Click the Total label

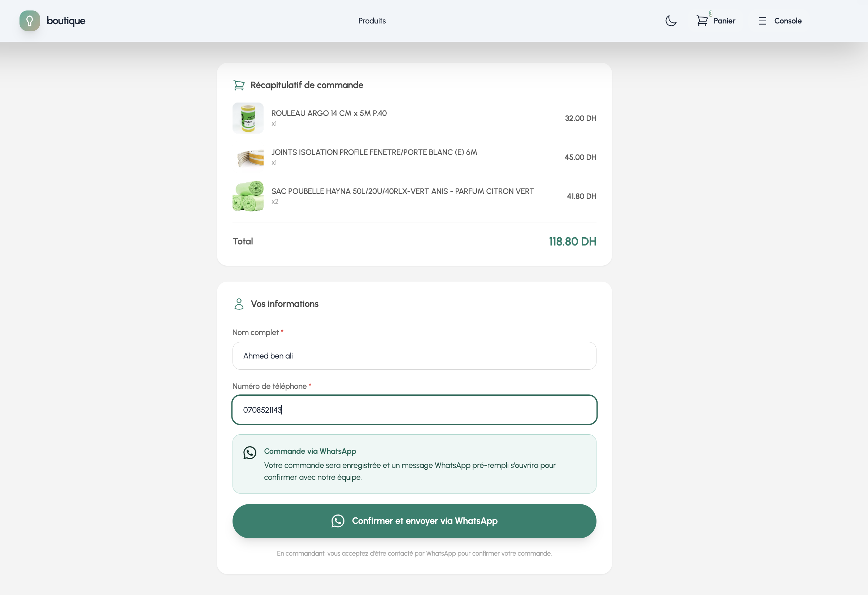[x=243, y=241]
